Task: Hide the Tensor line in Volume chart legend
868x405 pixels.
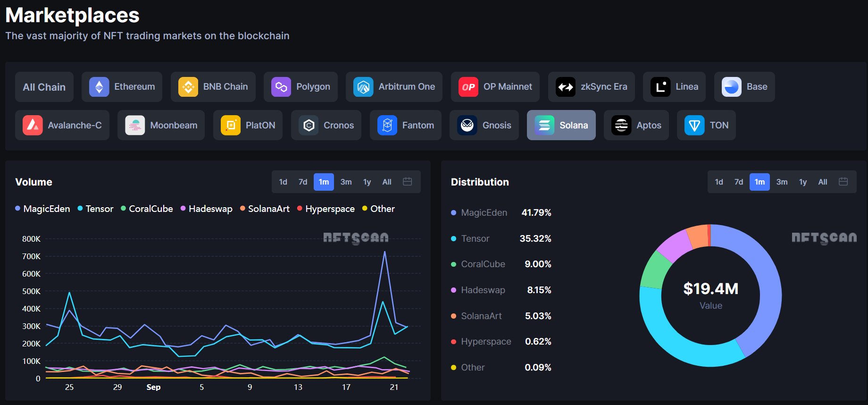Action: [x=95, y=209]
